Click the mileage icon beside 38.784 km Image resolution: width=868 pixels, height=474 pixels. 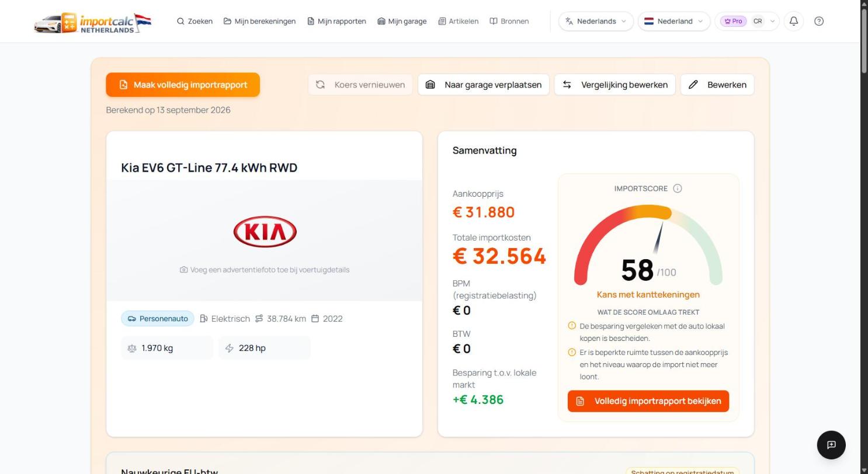[x=259, y=319]
